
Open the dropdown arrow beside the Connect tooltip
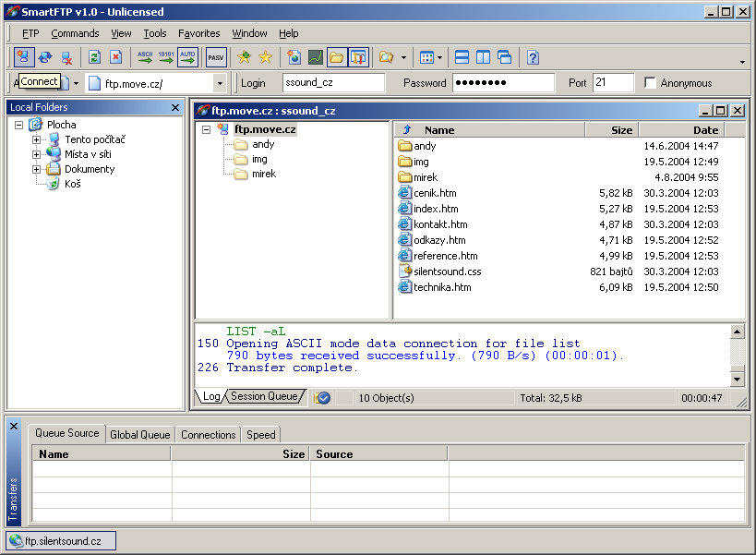point(76,83)
